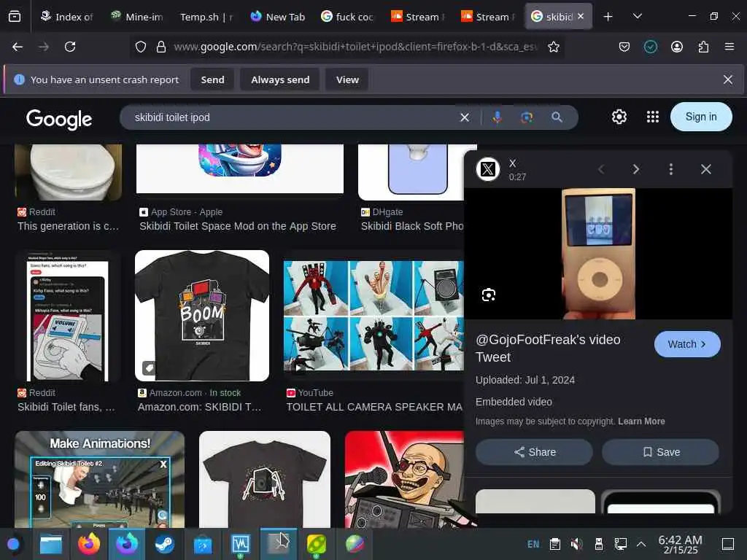Open Reddit Skibidi Toilet fans thumbnail
Screen dimensions: 747x560
click(68, 315)
